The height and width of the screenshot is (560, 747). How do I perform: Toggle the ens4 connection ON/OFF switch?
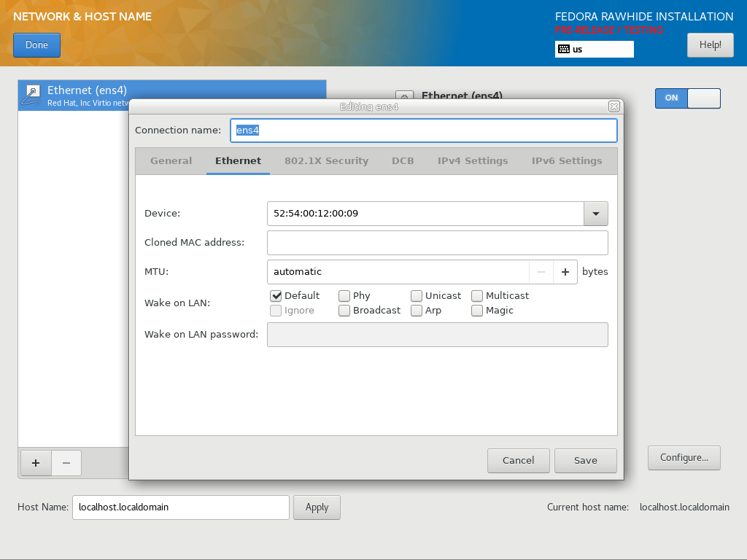click(687, 98)
